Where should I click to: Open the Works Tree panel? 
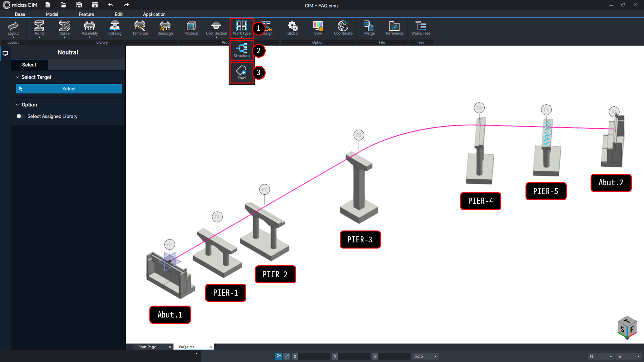coord(421,28)
